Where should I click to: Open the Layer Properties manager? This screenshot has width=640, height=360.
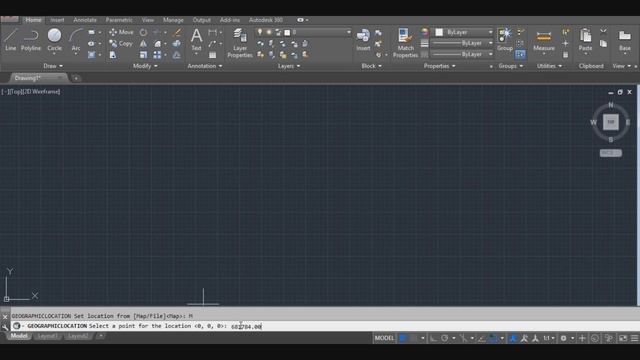[240, 43]
